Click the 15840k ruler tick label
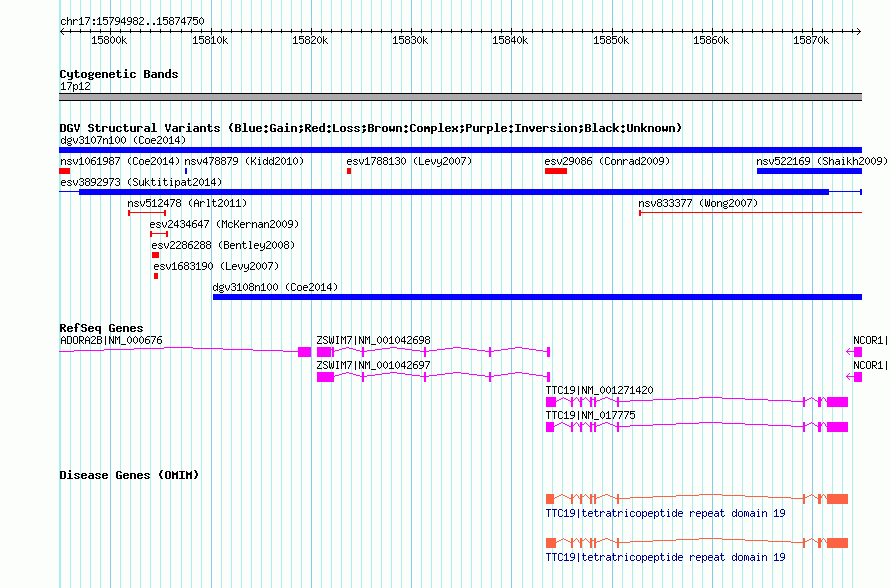 coord(510,40)
